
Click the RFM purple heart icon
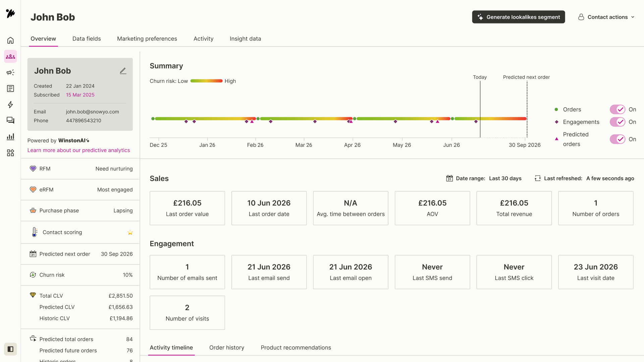[x=33, y=169]
